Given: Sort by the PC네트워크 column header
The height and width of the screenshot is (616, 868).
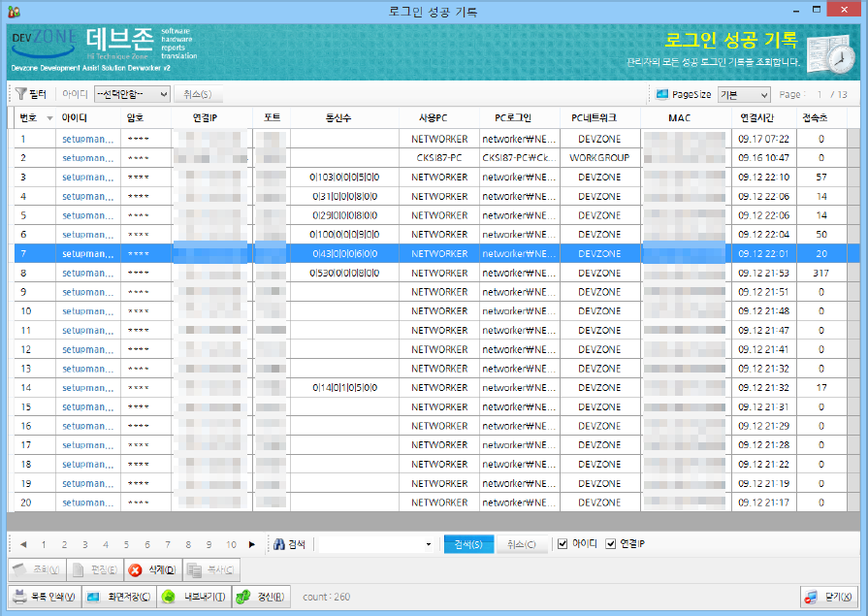Looking at the screenshot, I should (600, 118).
